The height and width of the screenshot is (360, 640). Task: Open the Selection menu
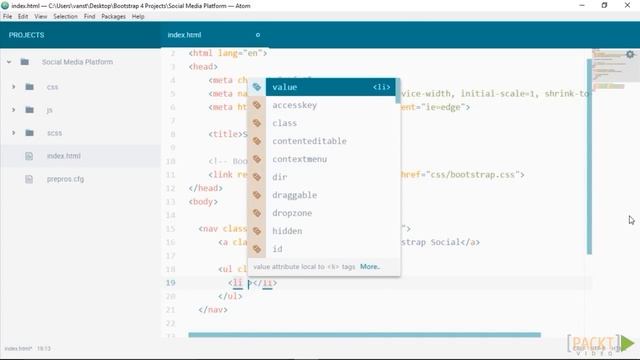(65, 16)
